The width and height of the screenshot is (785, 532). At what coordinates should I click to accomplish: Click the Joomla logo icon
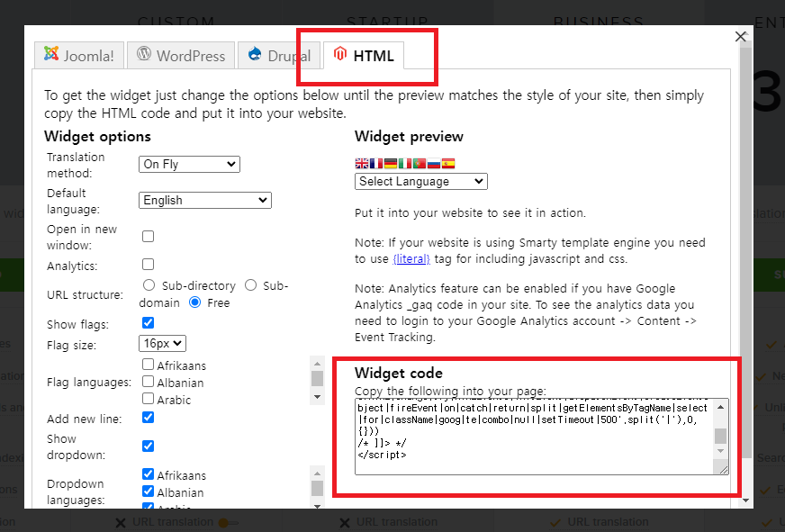pyautogui.click(x=51, y=53)
